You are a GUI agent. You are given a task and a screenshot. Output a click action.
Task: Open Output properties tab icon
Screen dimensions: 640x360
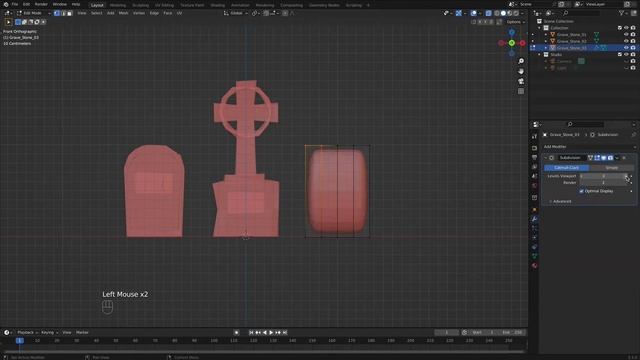[x=534, y=157]
